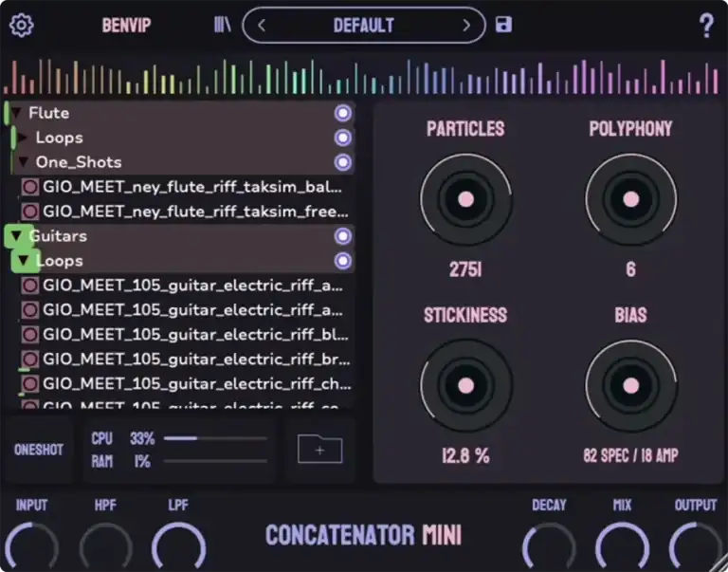
Task: Toggle the Guitars folder enable circle
Action: click(x=343, y=236)
